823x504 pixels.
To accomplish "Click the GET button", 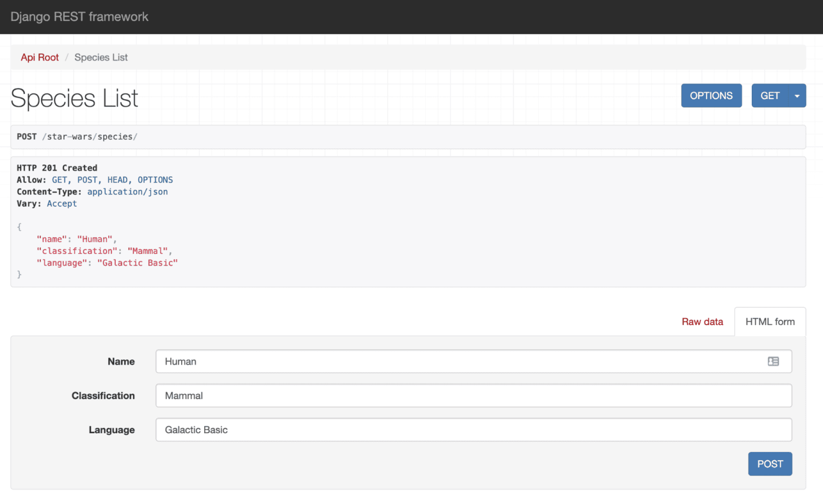I will (769, 96).
